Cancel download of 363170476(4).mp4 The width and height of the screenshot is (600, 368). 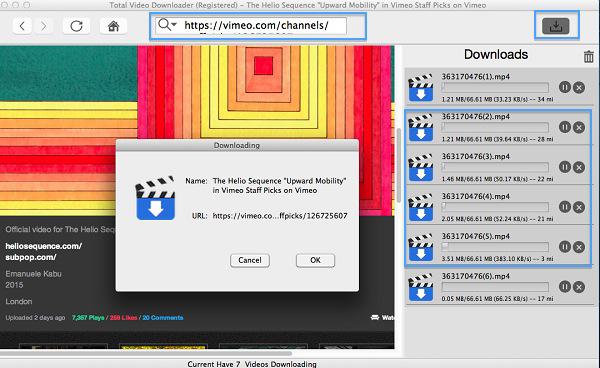point(579,207)
